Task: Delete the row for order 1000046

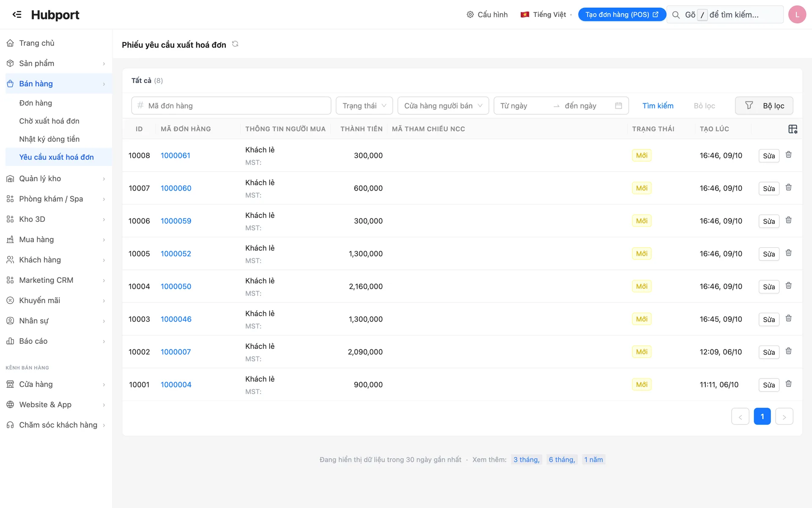Action: point(789,318)
